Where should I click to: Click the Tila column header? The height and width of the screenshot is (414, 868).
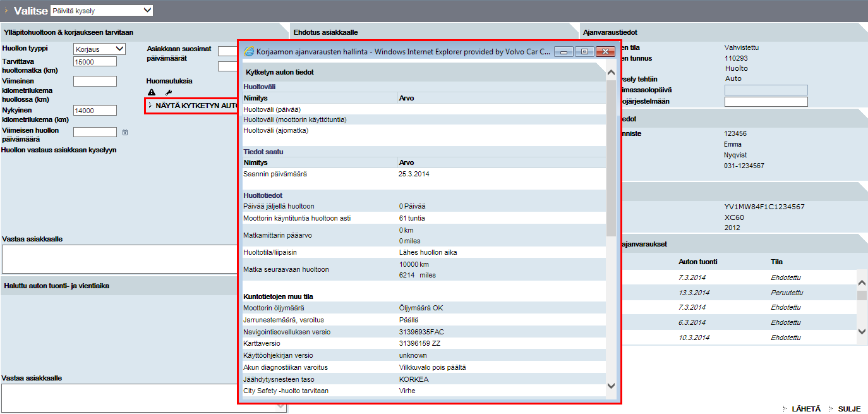click(x=777, y=262)
